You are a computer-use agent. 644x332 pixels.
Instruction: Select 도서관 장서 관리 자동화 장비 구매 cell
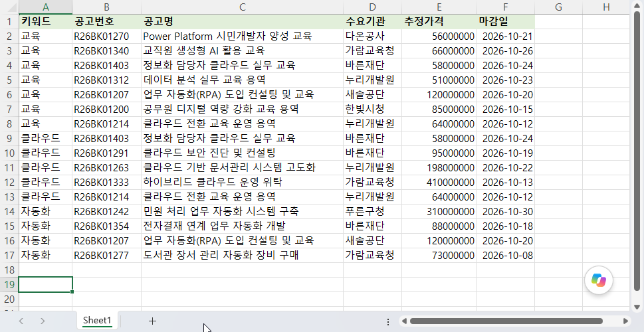(x=243, y=255)
